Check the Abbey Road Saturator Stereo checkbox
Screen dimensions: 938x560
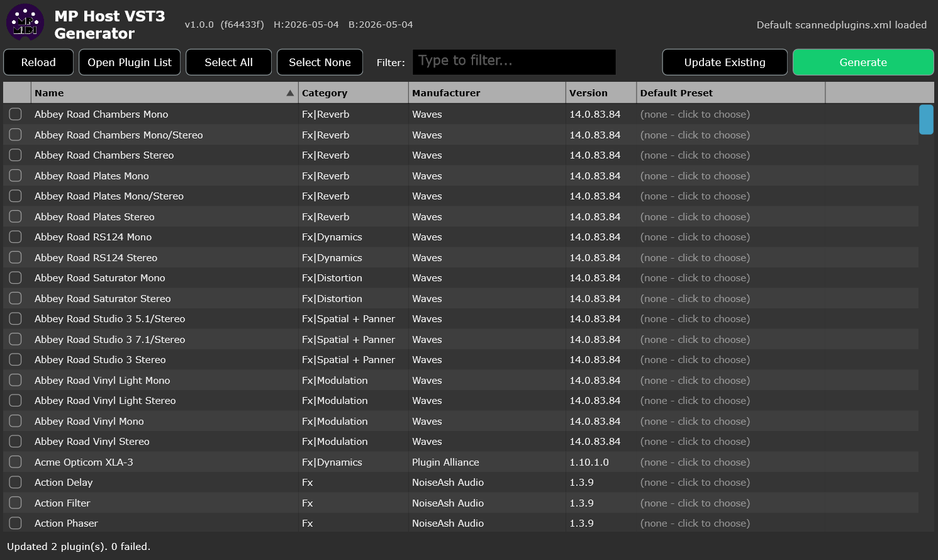coord(16,298)
